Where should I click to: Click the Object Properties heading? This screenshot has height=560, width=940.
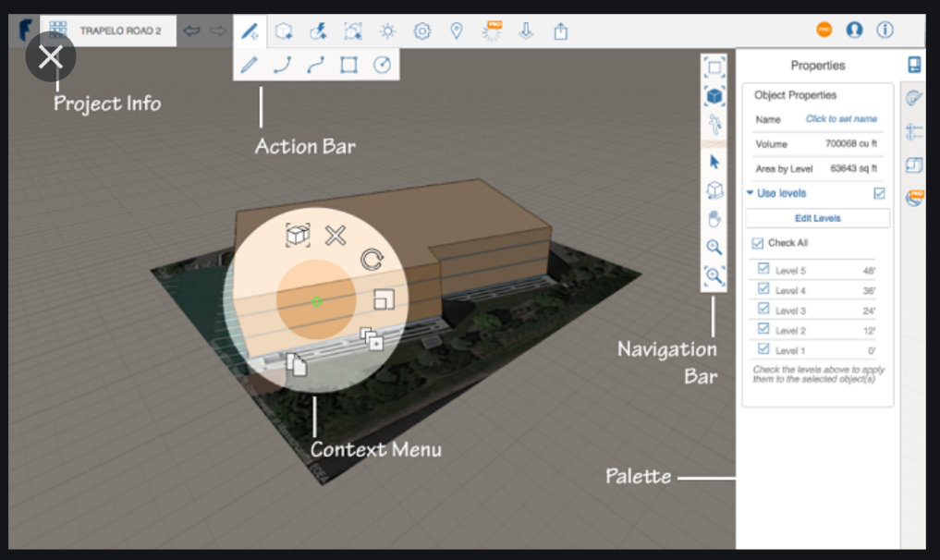pyautogui.click(x=795, y=95)
